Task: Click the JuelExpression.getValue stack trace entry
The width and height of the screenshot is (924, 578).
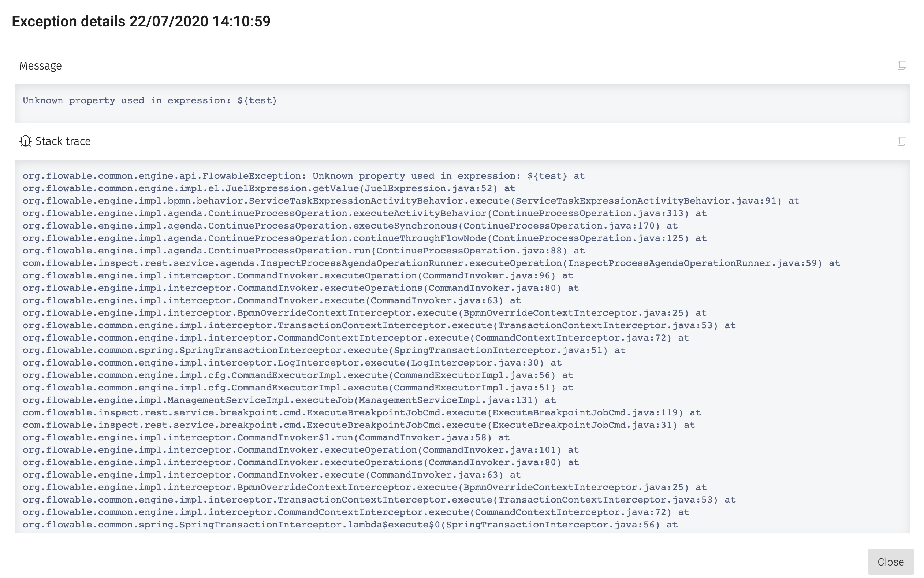Action: (x=268, y=188)
